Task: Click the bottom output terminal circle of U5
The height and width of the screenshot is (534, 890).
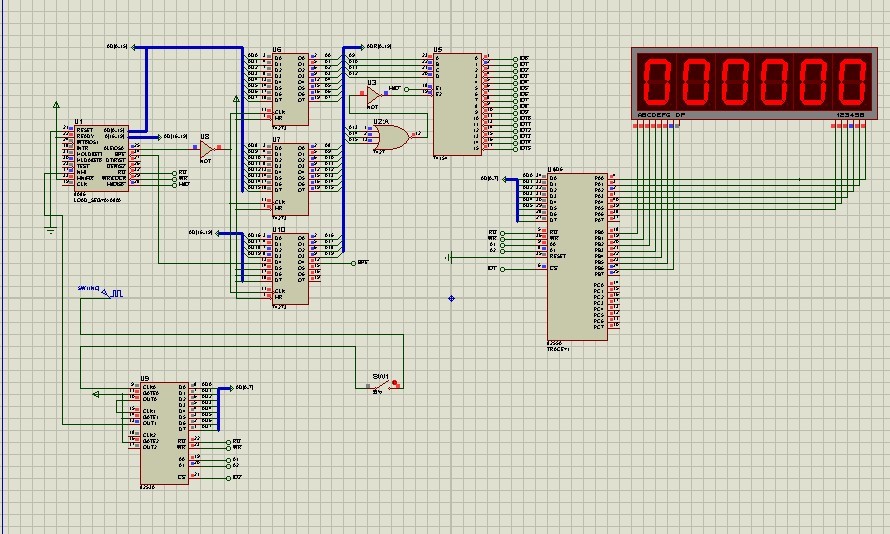Action: (515, 149)
